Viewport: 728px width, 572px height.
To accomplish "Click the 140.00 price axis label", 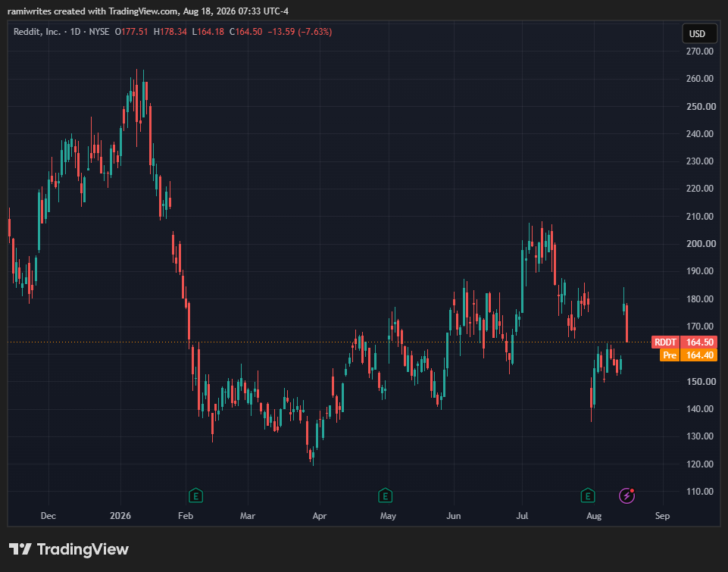I will pyautogui.click(x=700, y=409).
